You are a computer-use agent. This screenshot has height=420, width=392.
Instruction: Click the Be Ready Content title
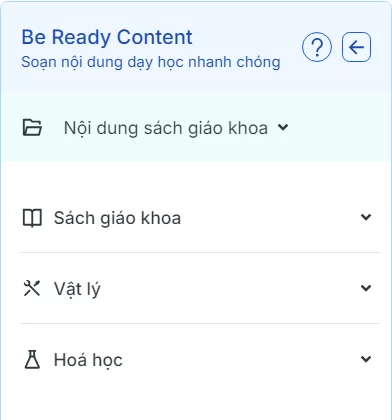(107, 37)
